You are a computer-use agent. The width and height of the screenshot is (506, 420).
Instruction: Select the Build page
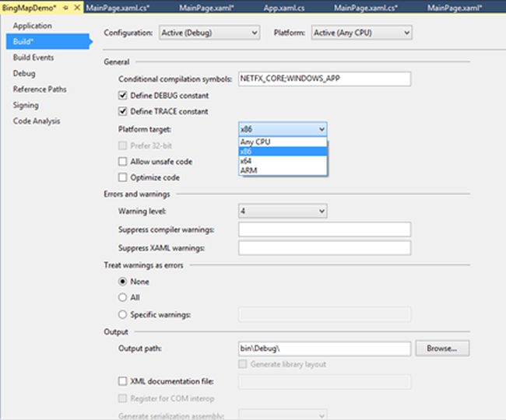click(x=48, y=41)
